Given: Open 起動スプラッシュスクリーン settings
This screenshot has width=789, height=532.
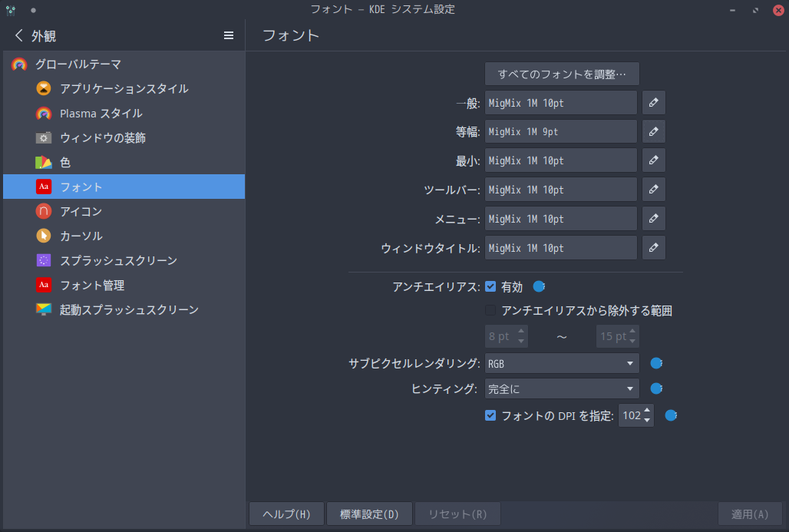Looking at the screenshot, I should [x=124, y=309].
